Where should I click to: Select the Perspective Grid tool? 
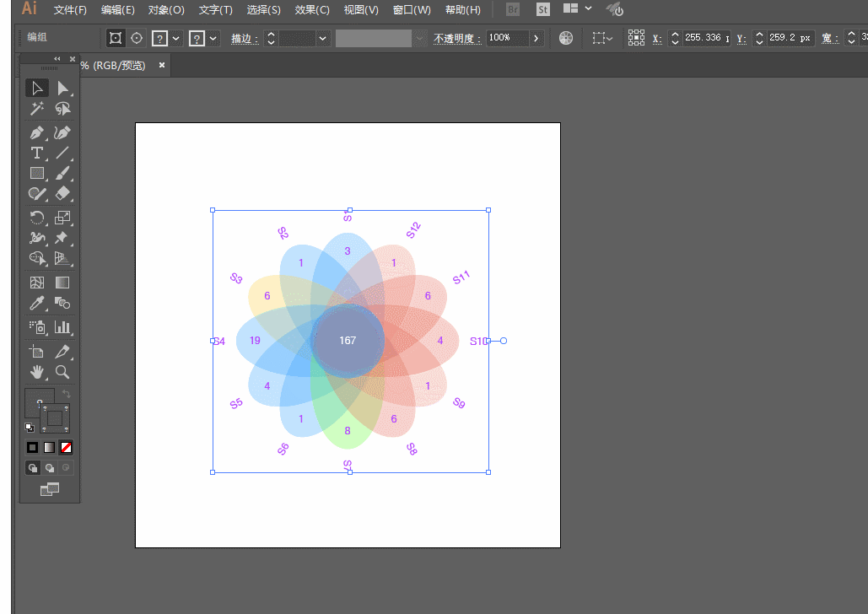pos(62,259)
